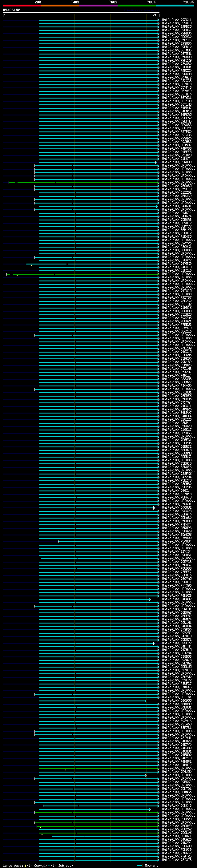Click the UniRef100_Q3TIQ2 label
The width and height of the screenshot is (197, 868).
176,304
